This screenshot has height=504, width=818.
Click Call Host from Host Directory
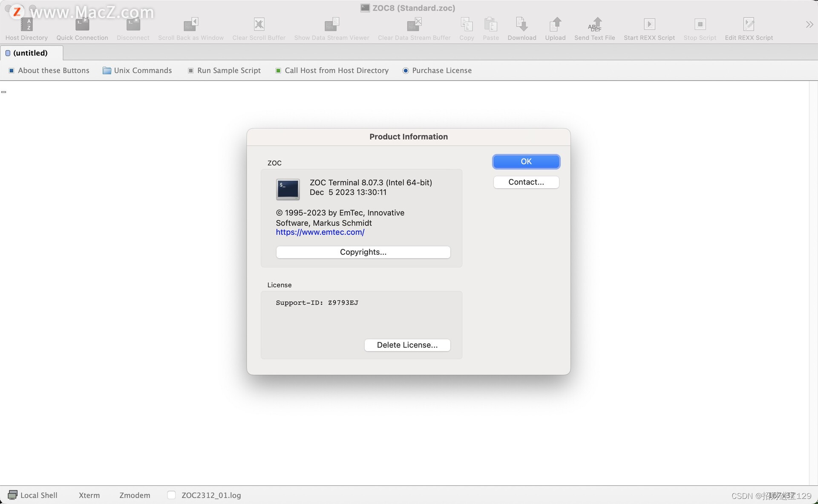click(x=332, y=71)
